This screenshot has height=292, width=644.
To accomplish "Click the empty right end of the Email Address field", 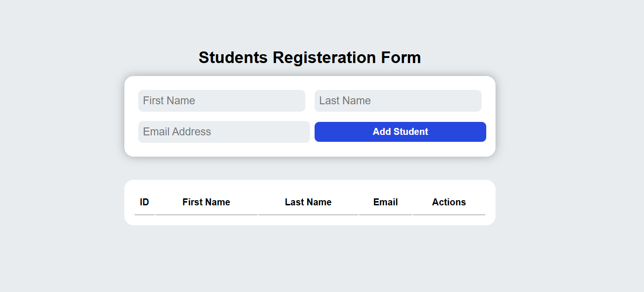I will click(292, 132).
